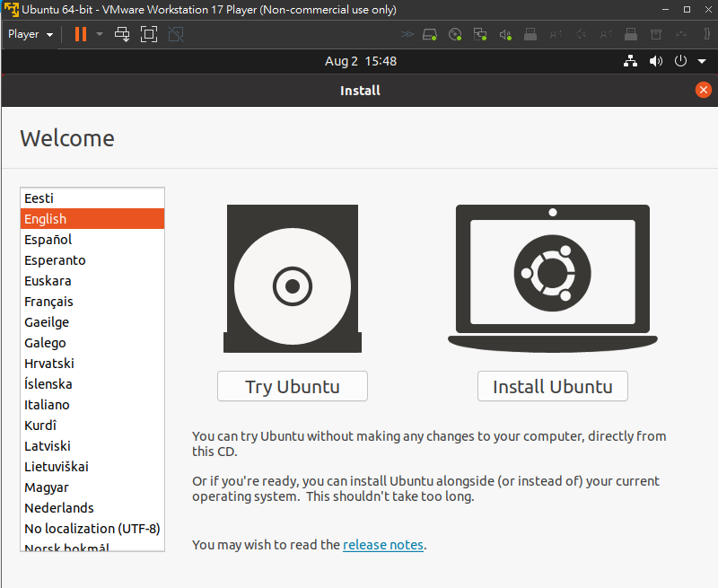Click the Ubuntu network status icon
Screen dimensions: 718x588
point(631,61)
